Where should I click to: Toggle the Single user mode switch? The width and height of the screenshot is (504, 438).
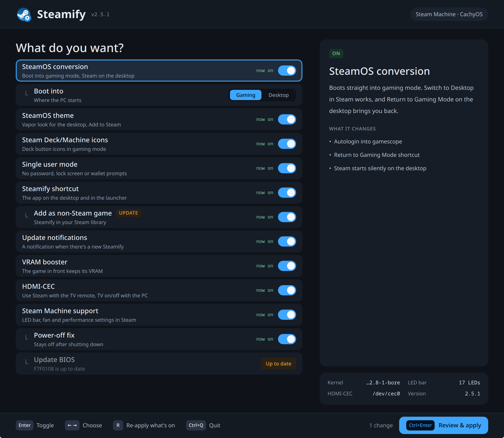(287, 168)
